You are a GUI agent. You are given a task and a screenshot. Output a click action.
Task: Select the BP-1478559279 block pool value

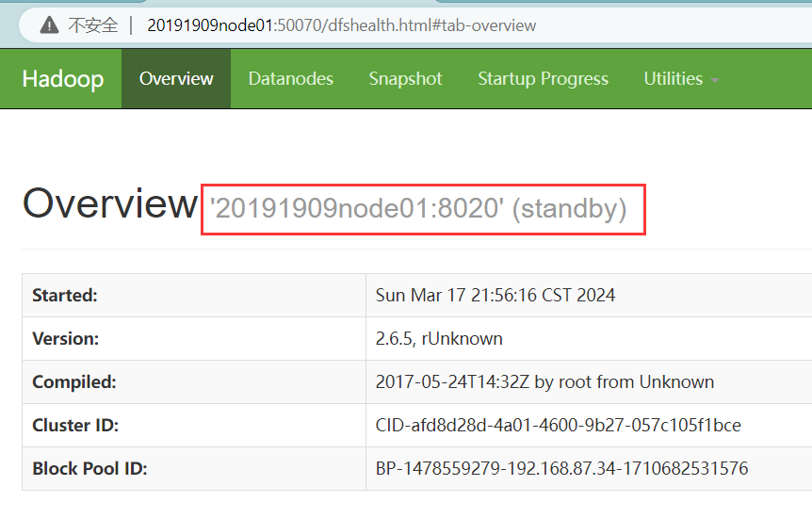(561, 469)
